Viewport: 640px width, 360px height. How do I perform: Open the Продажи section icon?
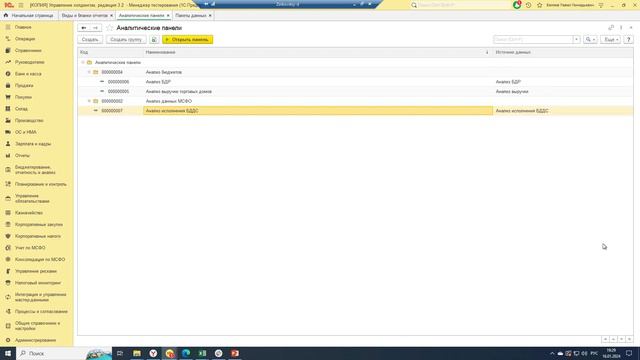click(x=8, y=85)
